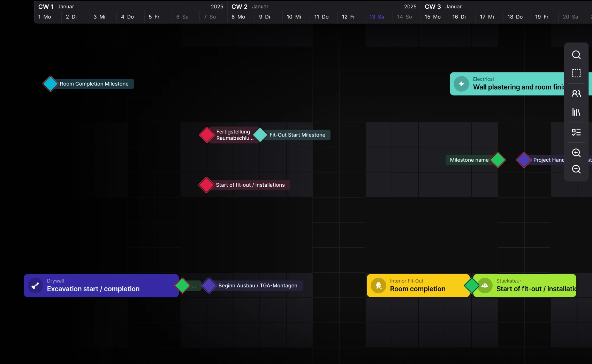Image resolution: width=592 pixels, height=364 pixels.
Task: Click the Stuckateur trade icon on the green task
Action: [x=485, y=286]
